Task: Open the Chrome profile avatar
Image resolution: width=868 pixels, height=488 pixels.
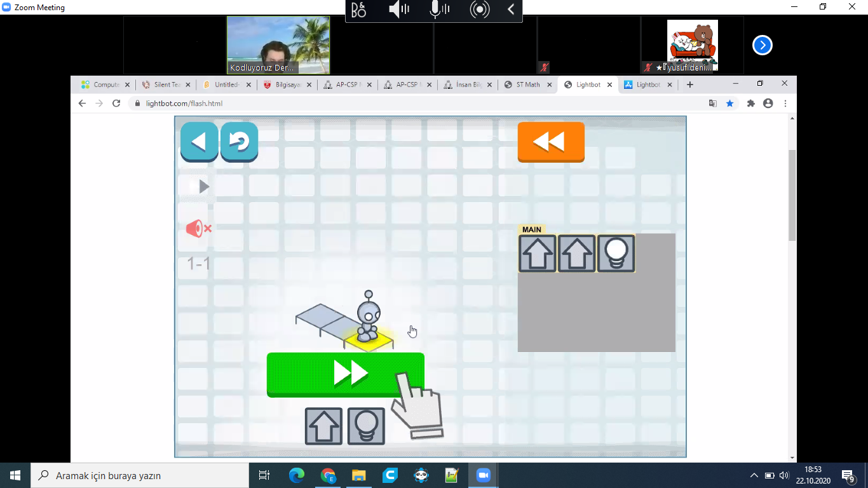Action: pyautogui.click(x=768, y=103)
